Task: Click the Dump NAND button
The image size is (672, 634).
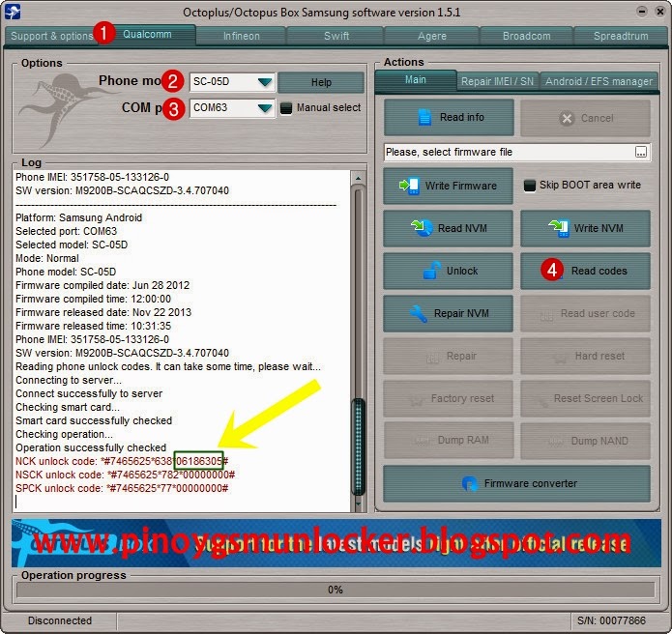Action: click(x=585, y=441)
